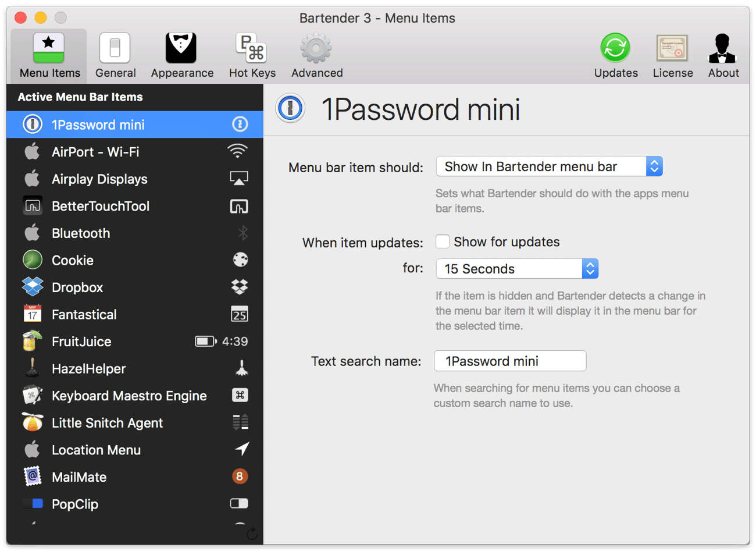Viewport: 756px width, 551px height.
Task: Choose BetterTouchTool from the list
Action: pyautogui.click(x=135, y=206)
